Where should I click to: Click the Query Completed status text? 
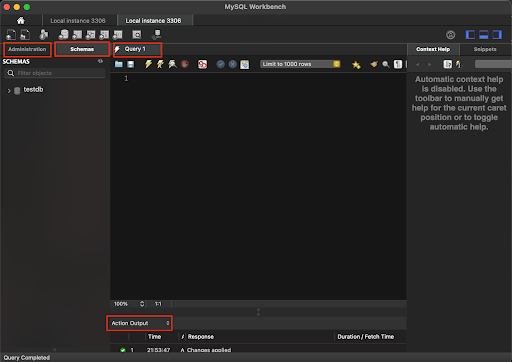(27, 357)
